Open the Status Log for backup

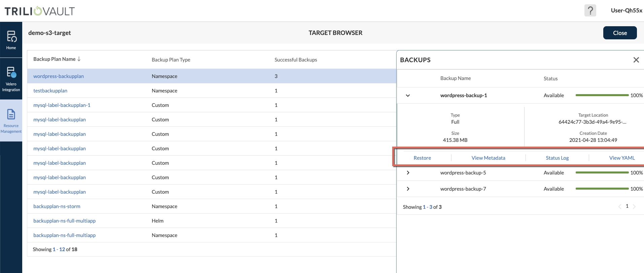(557, 158)
